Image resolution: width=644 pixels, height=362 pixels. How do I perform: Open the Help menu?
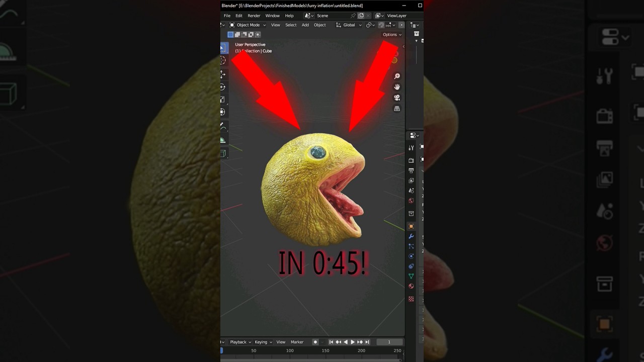289,16
